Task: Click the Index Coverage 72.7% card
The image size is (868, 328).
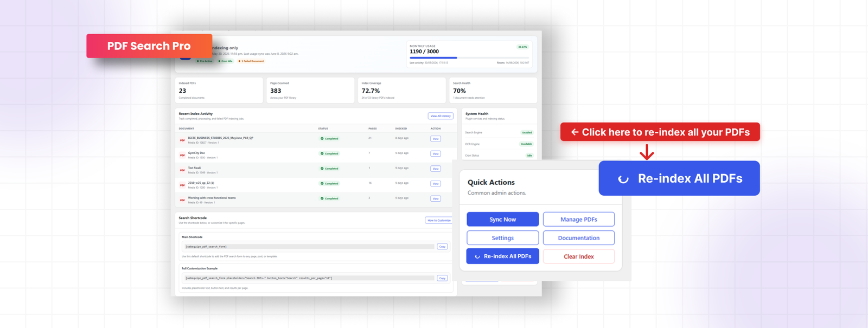Action: tap(402, 91)
